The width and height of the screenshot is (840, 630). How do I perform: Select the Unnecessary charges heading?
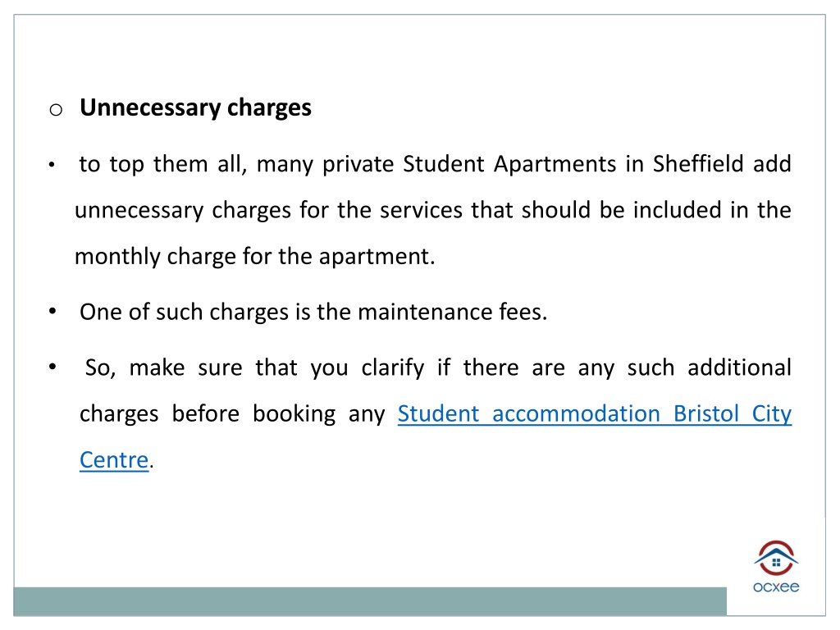195,107
